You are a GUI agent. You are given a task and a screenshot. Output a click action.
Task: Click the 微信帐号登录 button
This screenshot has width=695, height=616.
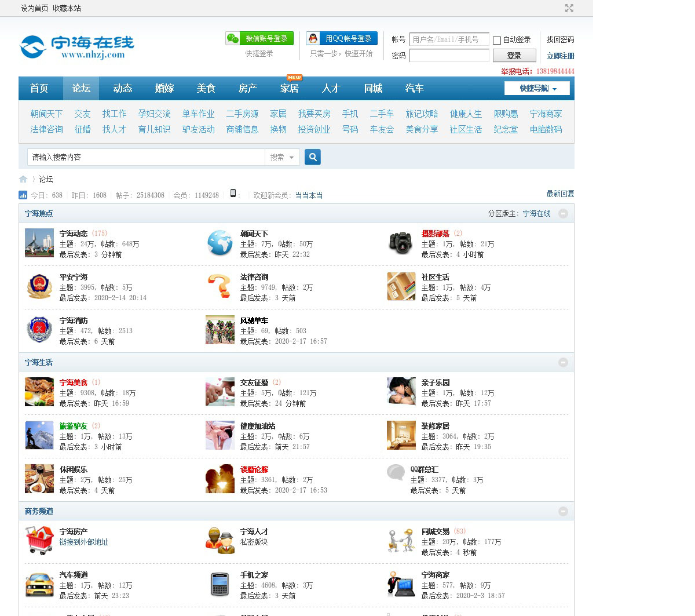259,38
